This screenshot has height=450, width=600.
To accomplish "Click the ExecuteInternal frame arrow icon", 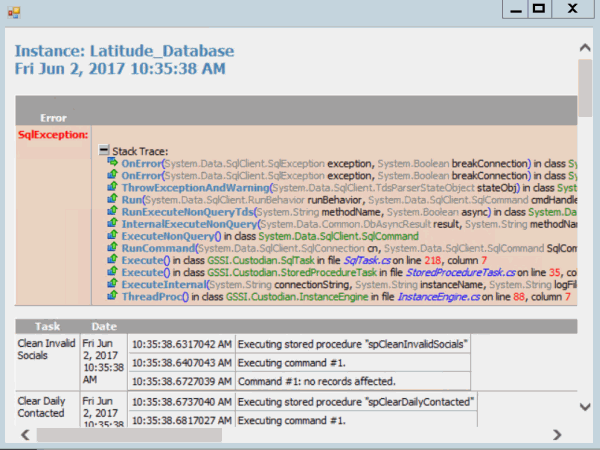I will click(114, 285).
